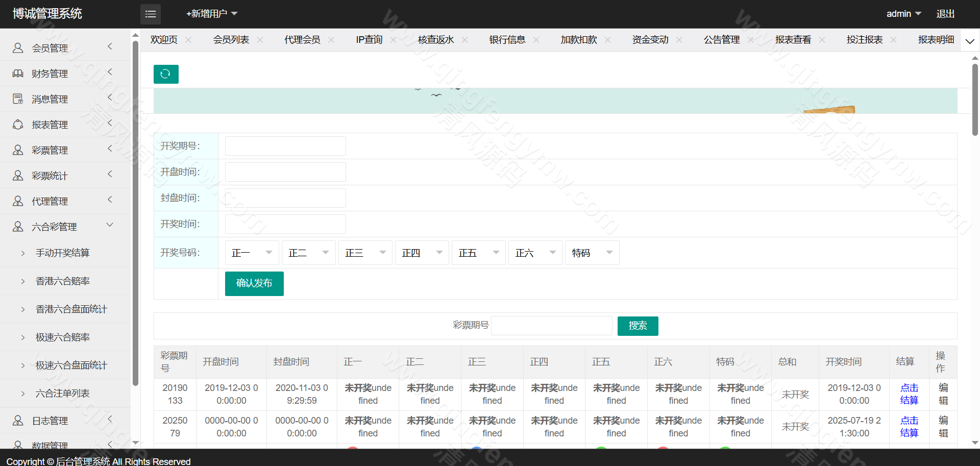Viewport: 980px width, 466px height.
Task: Click the green refresh icon button
Action: tap(166, 74)
